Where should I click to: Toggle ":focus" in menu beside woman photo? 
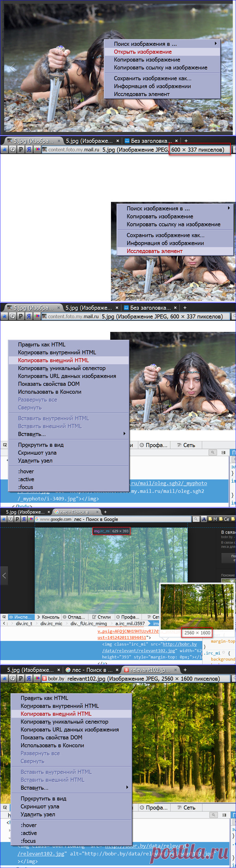[x=68, y=487]
